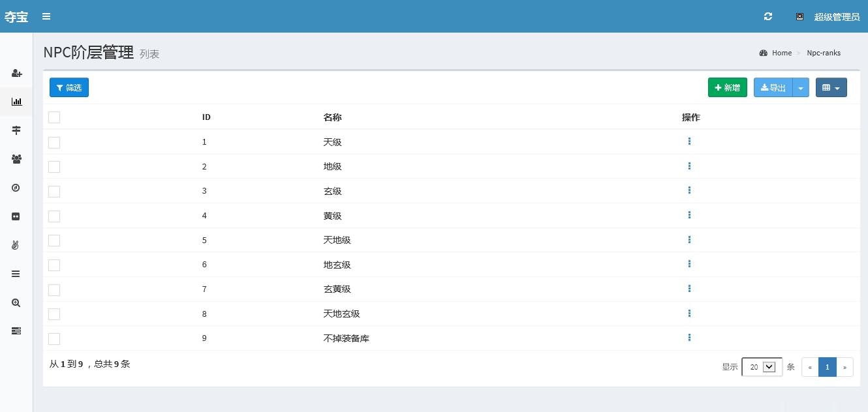
Task: Click the users group sidebar icon
Action: (16, 158)
